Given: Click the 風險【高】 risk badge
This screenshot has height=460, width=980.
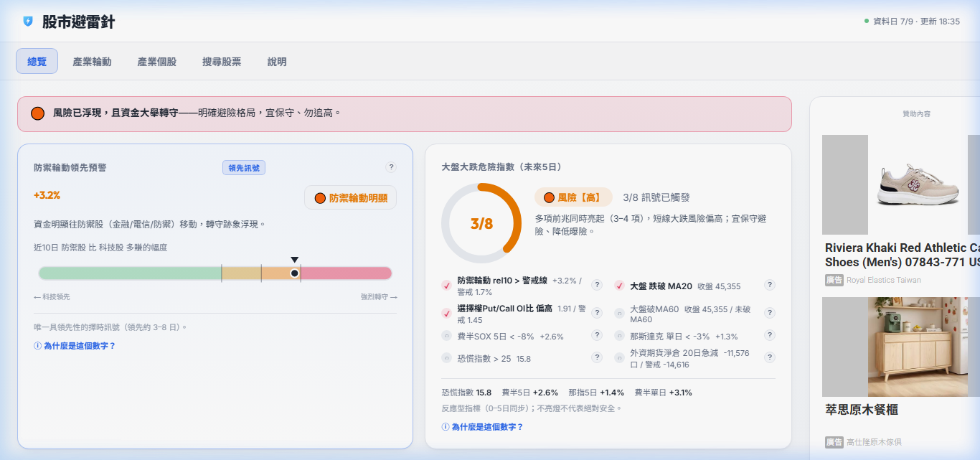Looking at the screenshot, I should coord(573,197).
